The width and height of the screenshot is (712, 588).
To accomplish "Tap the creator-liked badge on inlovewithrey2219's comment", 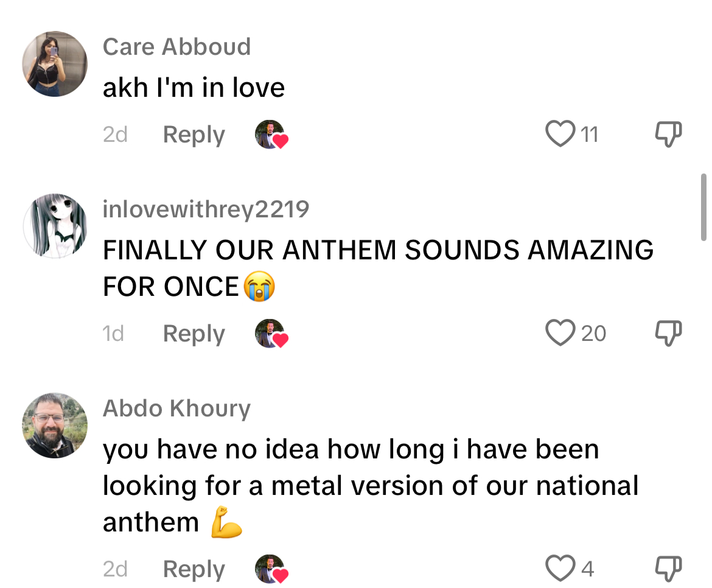I will [271, 333].
